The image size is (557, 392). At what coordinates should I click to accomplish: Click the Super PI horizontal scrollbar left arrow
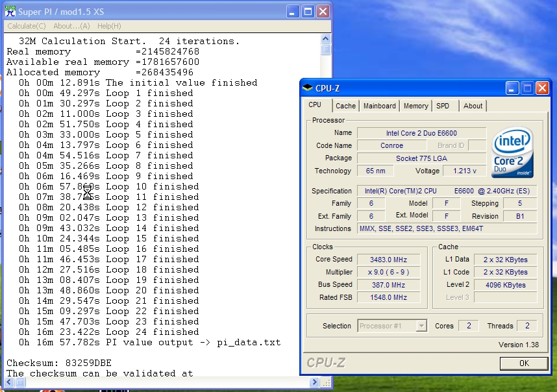click(x=9, y=382)
